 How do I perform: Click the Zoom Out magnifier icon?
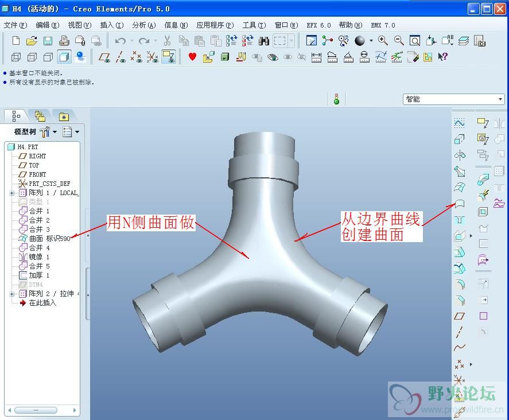tap(399, 41)
